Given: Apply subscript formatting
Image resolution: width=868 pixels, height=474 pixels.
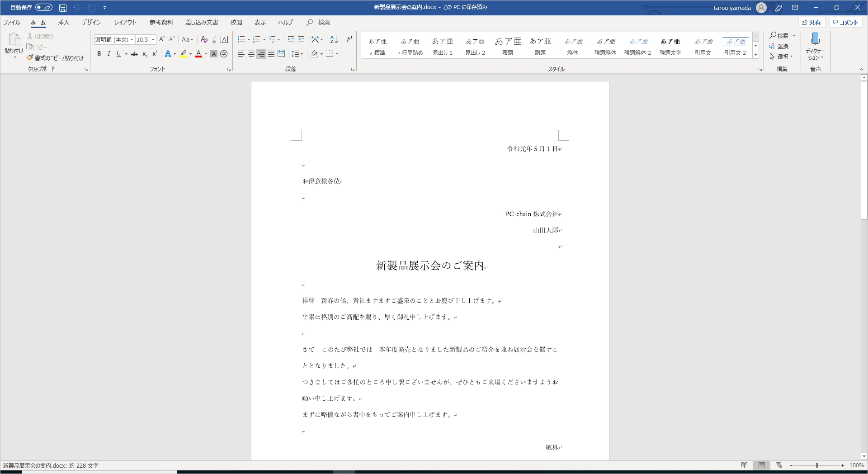Looking at the screenshot, I should click(x=145, y=54).
